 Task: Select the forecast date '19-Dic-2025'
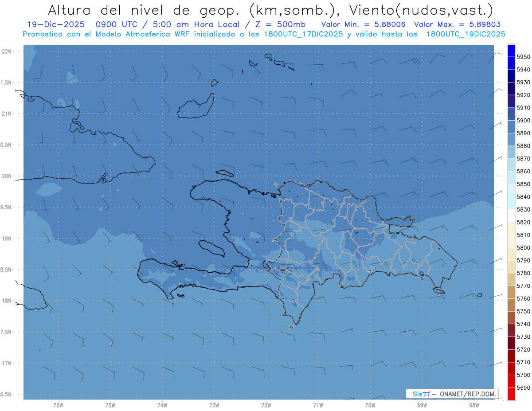(56, 24)
